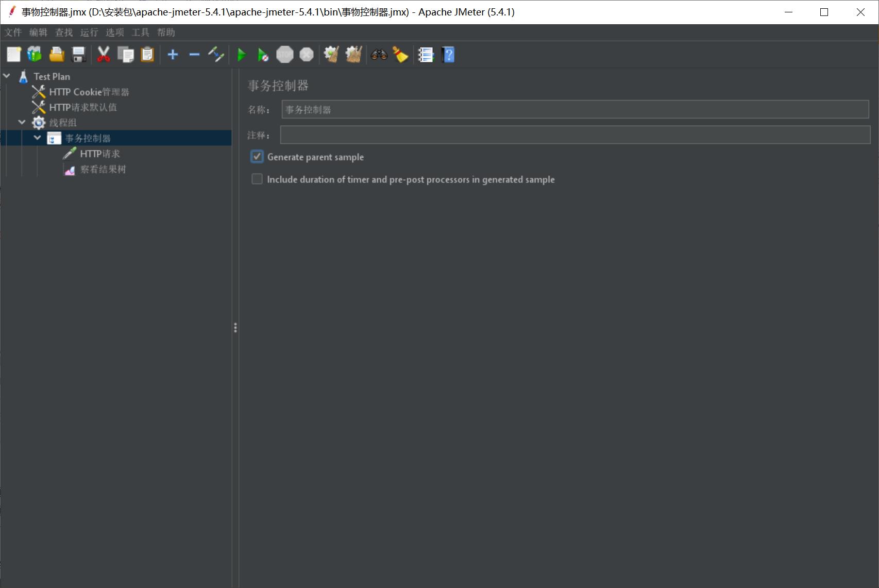Start the test with green play icon
Image resolution: width=879 pixels, height=588 pixels.
point(241,55)
